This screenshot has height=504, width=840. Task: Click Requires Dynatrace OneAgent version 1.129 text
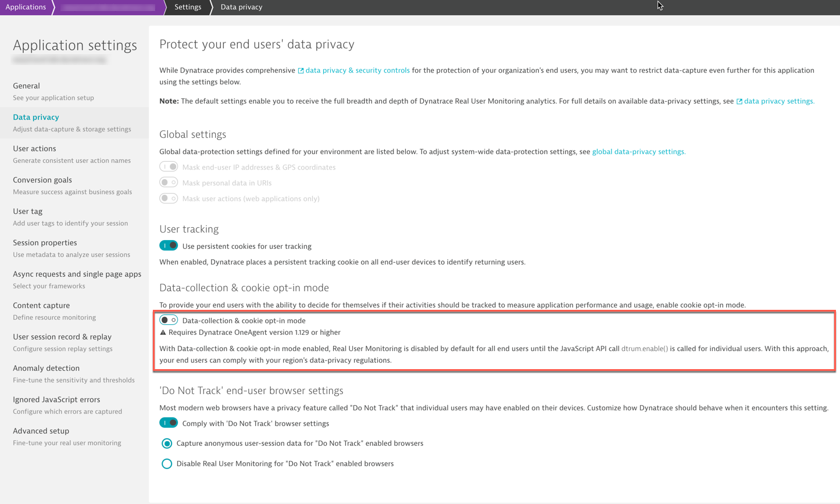point(255,333)
